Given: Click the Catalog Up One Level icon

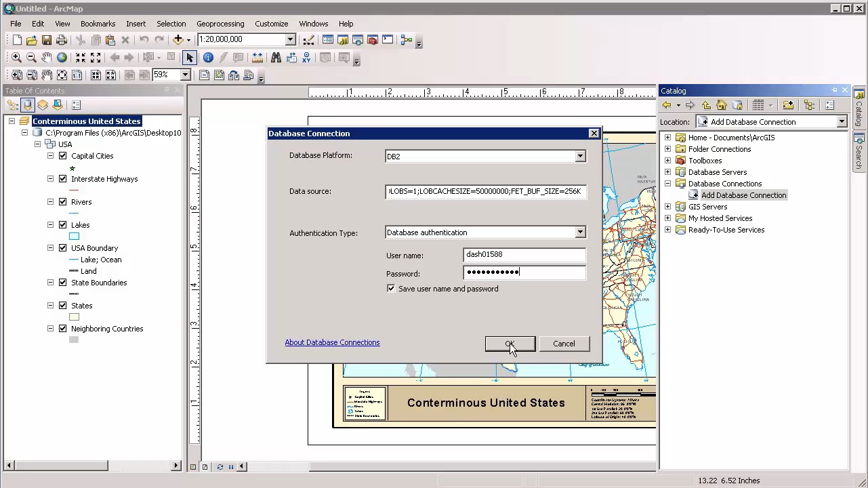Looking at the screenshot, I should [706, 106].
